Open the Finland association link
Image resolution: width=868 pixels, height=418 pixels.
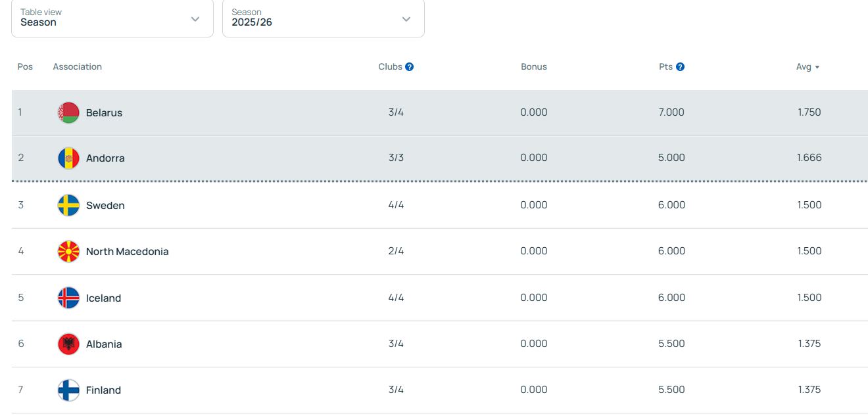pyautogui.click(x=103, y=390)
